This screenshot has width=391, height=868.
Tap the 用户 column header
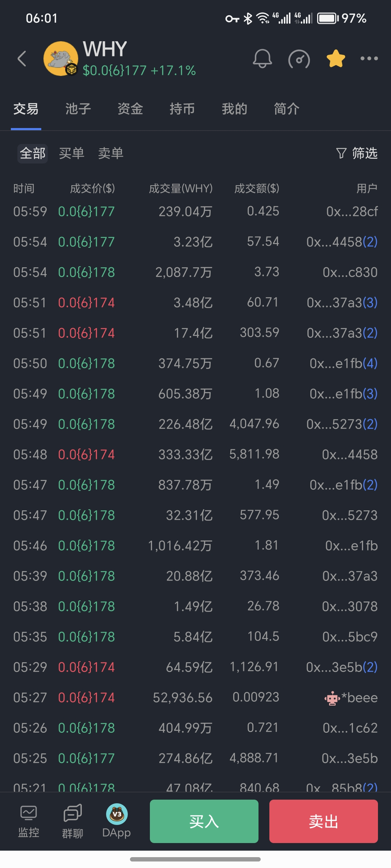[x=367, y=188]
